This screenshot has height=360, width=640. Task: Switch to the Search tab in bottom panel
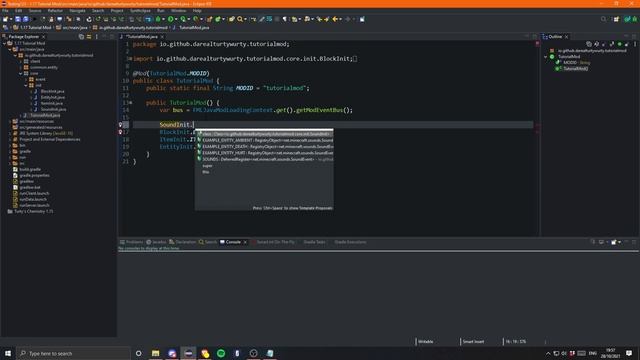(x=208, y=242)
